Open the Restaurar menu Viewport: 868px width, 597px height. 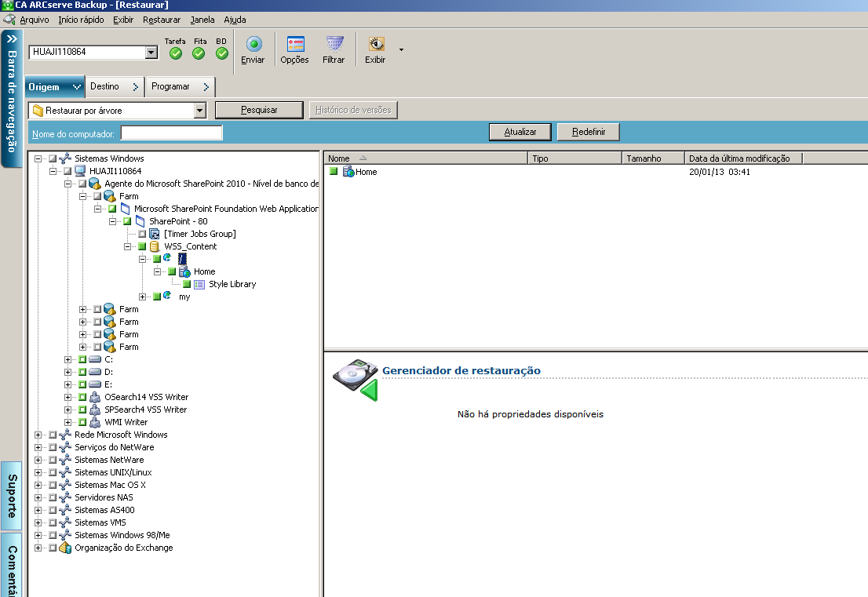(162, 20)
